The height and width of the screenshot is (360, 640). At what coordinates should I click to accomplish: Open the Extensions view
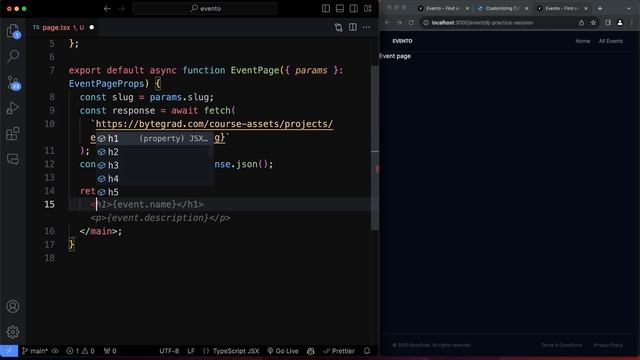(x=13, y=133)
